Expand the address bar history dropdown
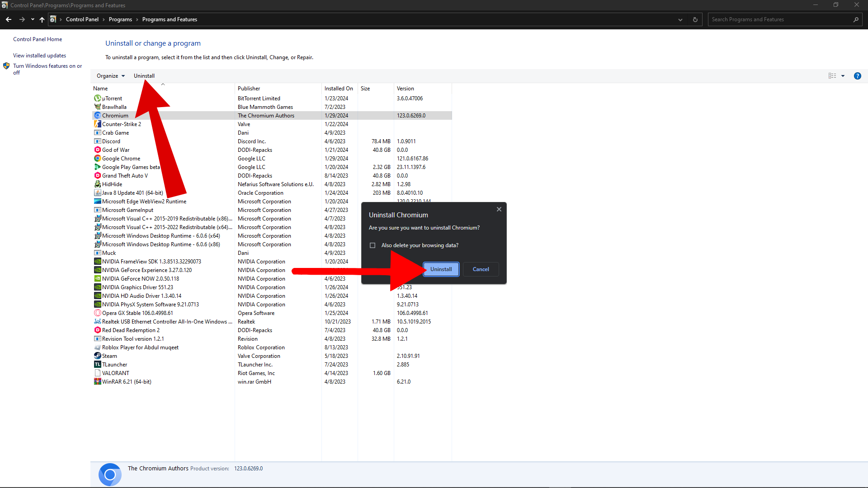The width and height of the screenshot is (868, 488). (680, 19)
